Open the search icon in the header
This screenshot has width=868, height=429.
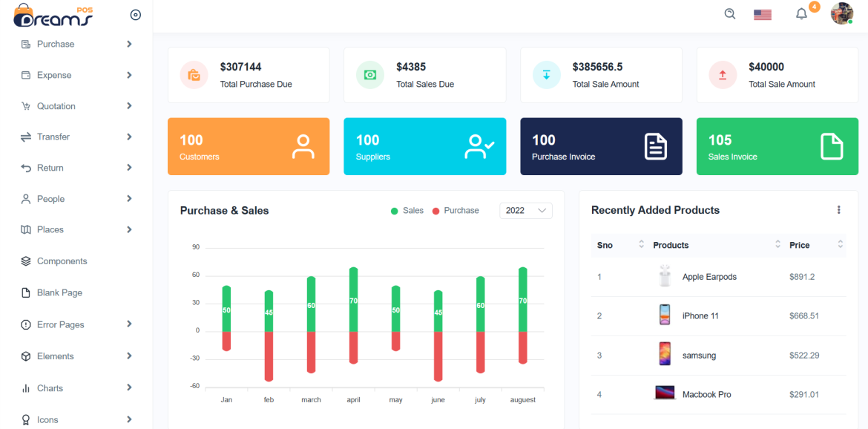(729, 13)
